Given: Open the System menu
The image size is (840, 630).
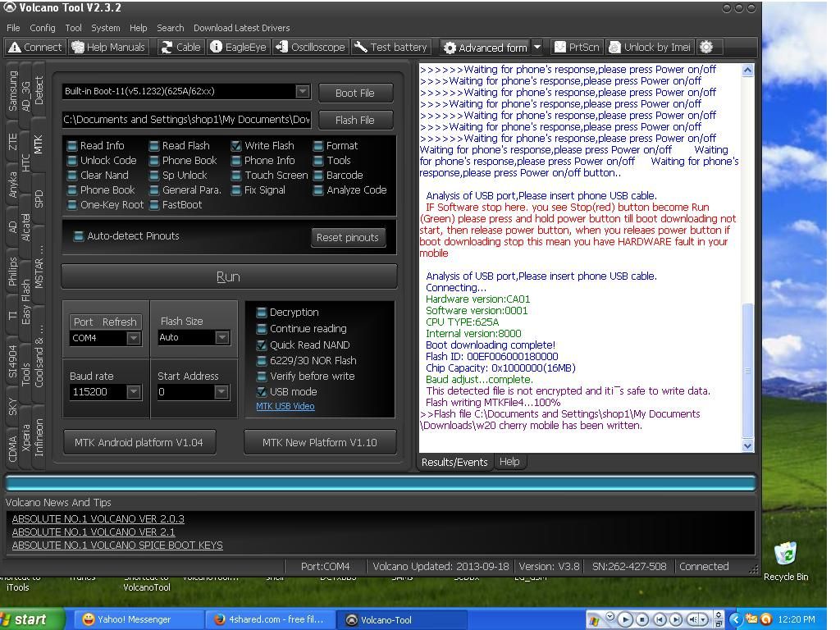Looking at the screenshot, I should point(106,28).
